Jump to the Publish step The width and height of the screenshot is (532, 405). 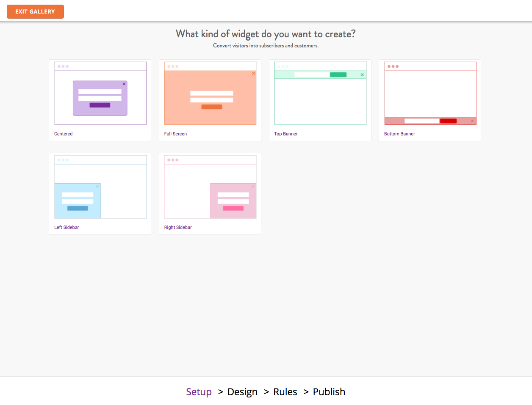(329, 392)
